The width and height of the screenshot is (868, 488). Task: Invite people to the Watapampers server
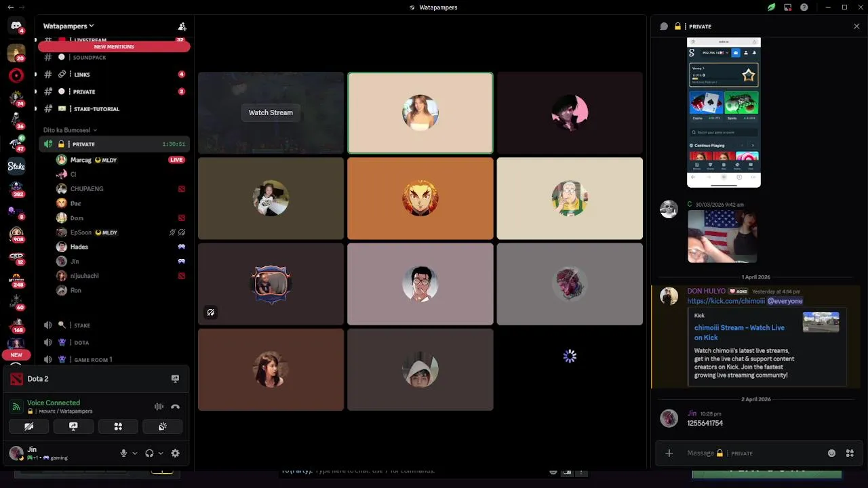(x=182, y=26)
